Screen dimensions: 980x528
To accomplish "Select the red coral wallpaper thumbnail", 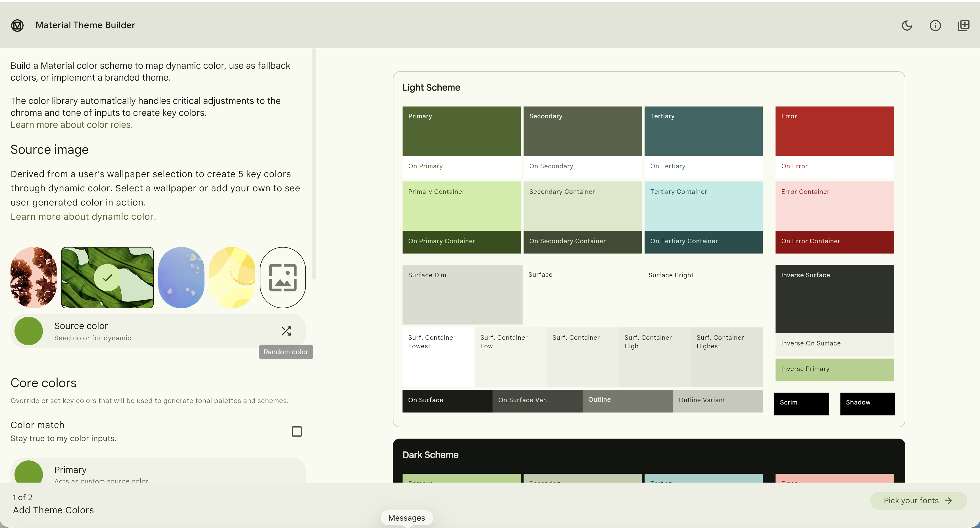I will point(34,278).
